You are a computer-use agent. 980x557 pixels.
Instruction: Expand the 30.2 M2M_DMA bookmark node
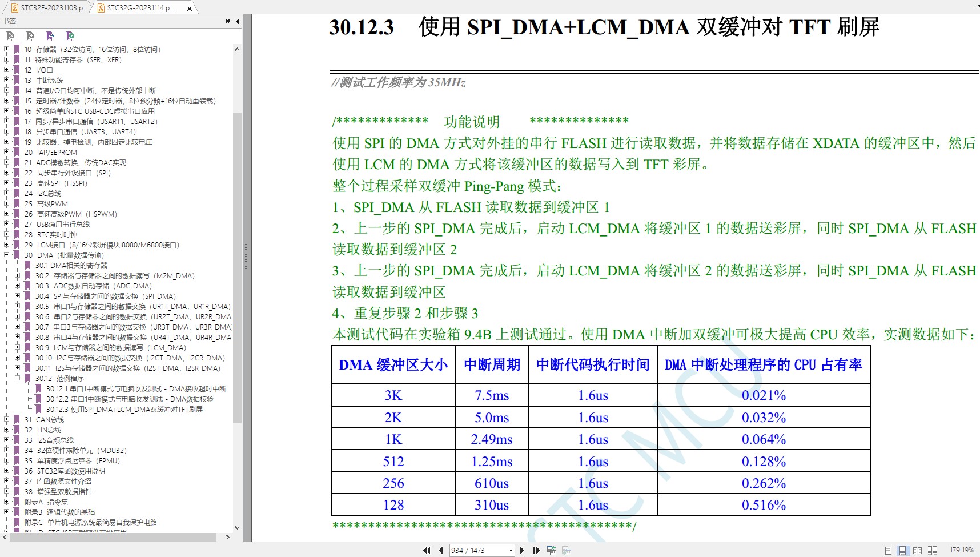pyautogui.click(x=18, y=276)
